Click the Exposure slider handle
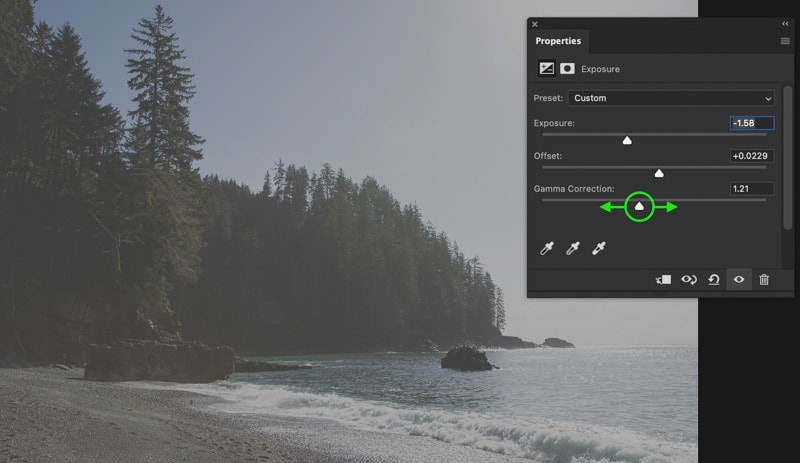The width and height of the screenshot is (800, 463). tap(627, 140)
